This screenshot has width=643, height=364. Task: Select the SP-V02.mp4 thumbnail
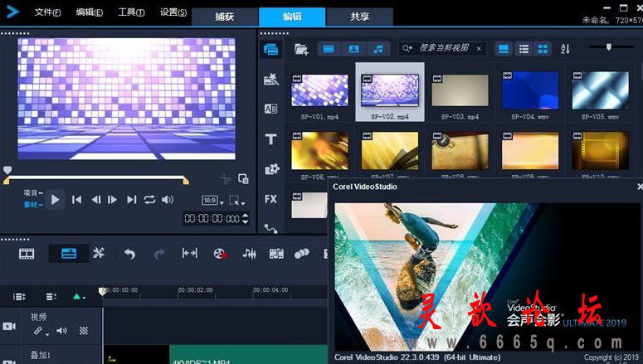[390, 90]
